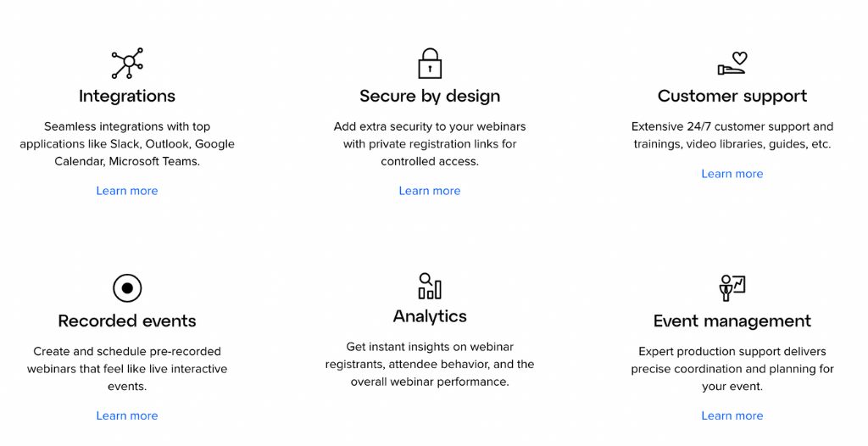The height and width of the screenshot is (446, 868).
Task: Select the Customer support heading
Action: coord(732,97)
